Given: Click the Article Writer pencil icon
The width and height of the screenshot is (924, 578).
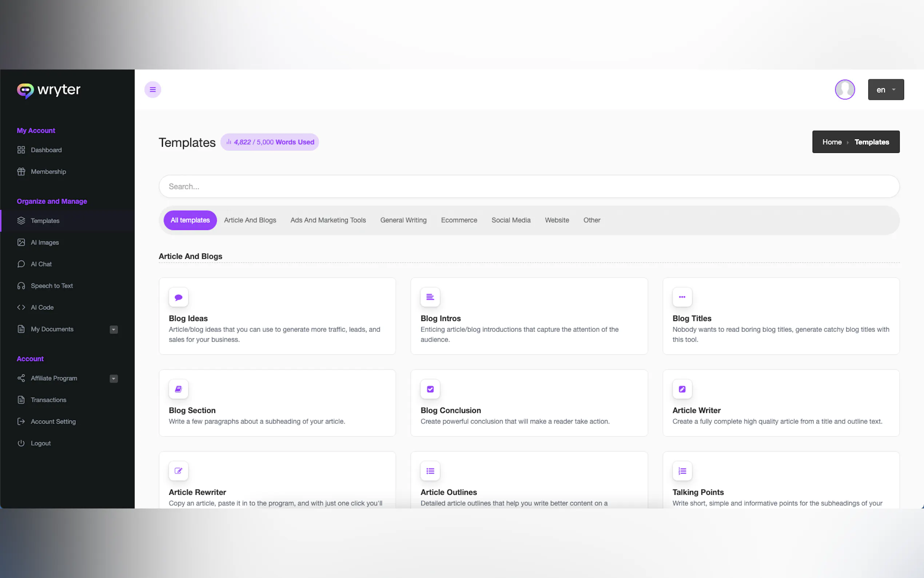Looking at the screenshot, I should click(682, 389).
